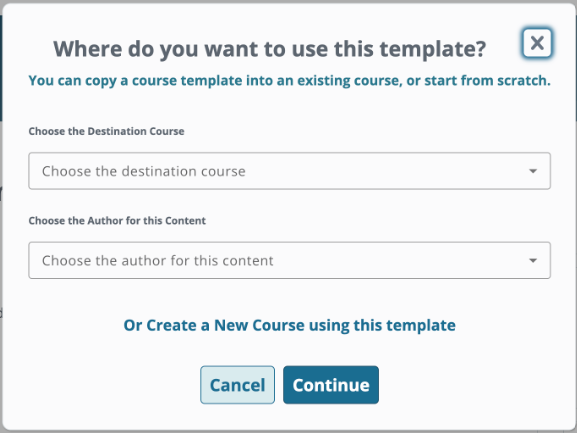Viewport: 577px width, 433px height.
Task: Click the Cancel button
Action: [237, 385]
